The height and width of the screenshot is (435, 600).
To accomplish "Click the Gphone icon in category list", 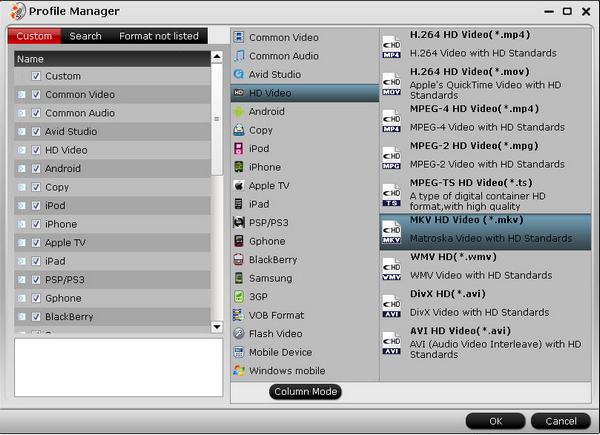I will (239, 241).
